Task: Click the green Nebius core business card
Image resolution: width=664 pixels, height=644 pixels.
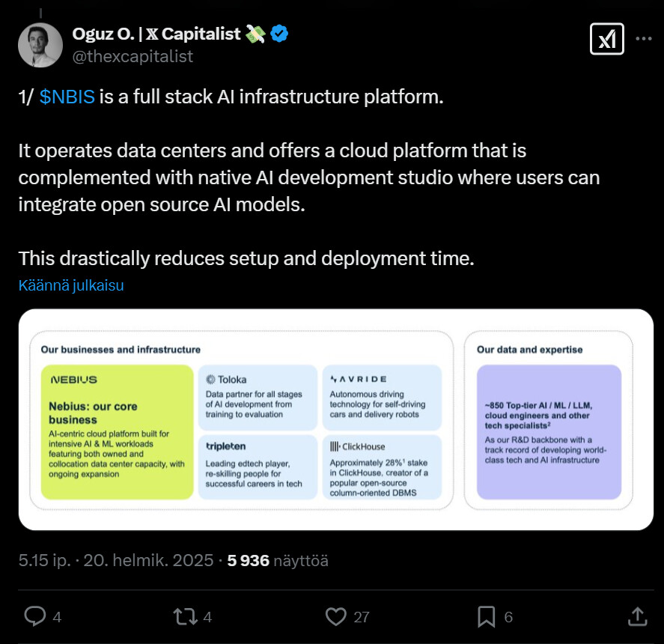Action: click(116, 431)
